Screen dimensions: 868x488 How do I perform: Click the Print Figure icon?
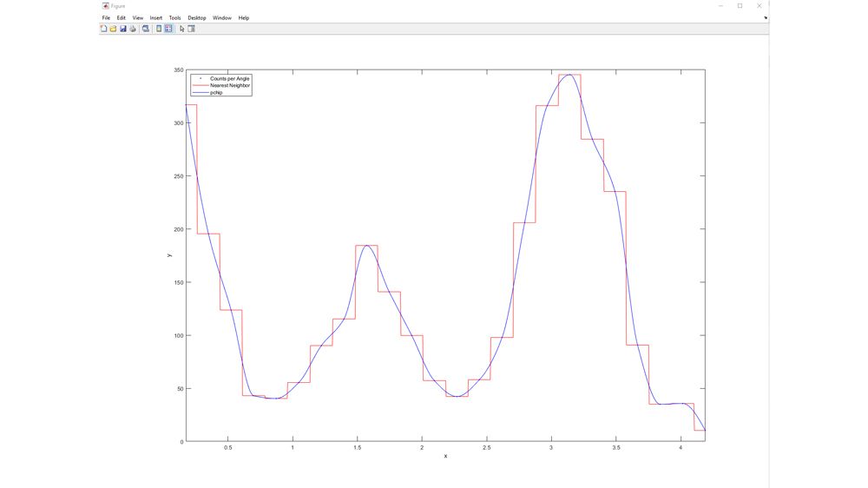[x=133, y=29]
